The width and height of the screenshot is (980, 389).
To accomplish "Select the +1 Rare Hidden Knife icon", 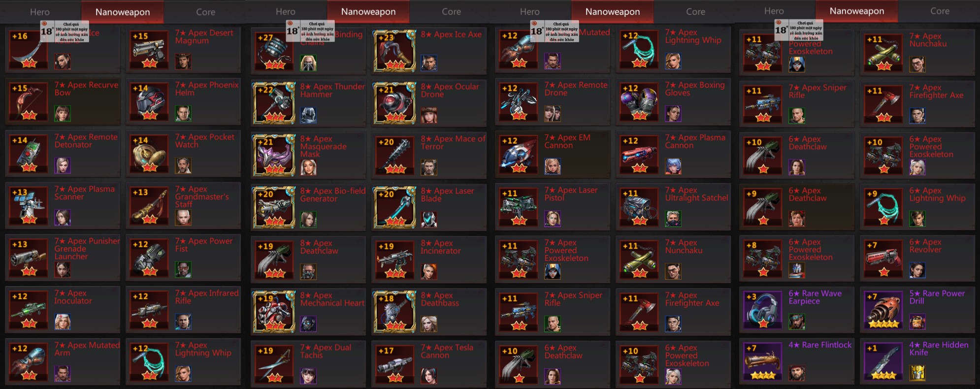I will 883,362.
